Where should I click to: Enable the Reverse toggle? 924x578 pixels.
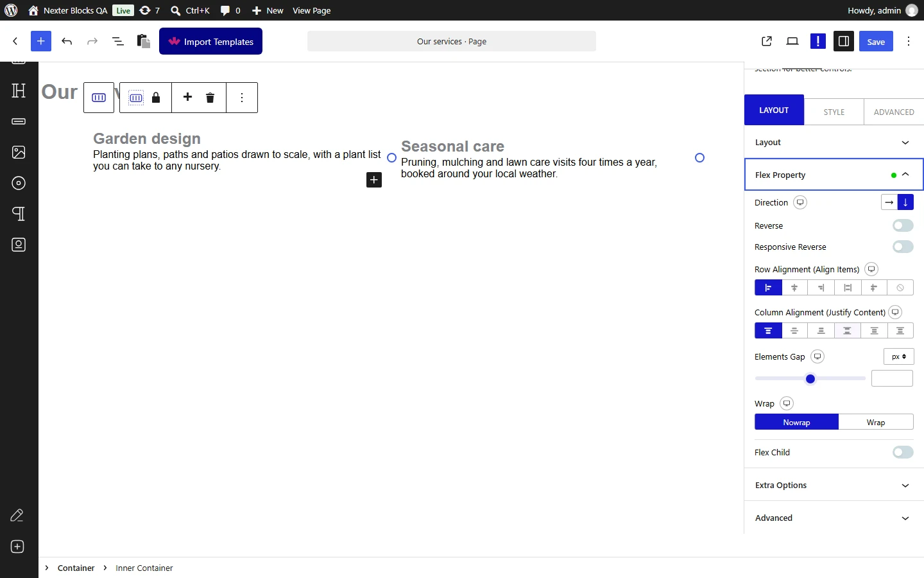903,225
